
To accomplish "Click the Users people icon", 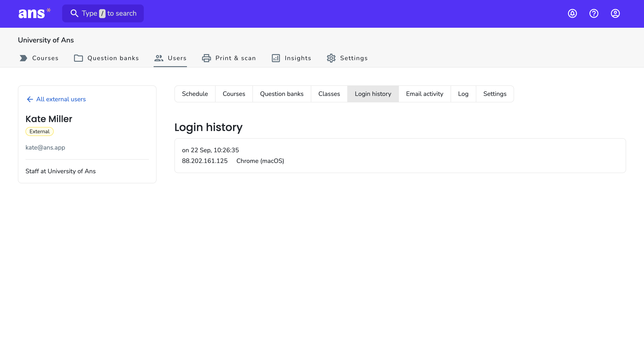I will (x=159, y=58).
